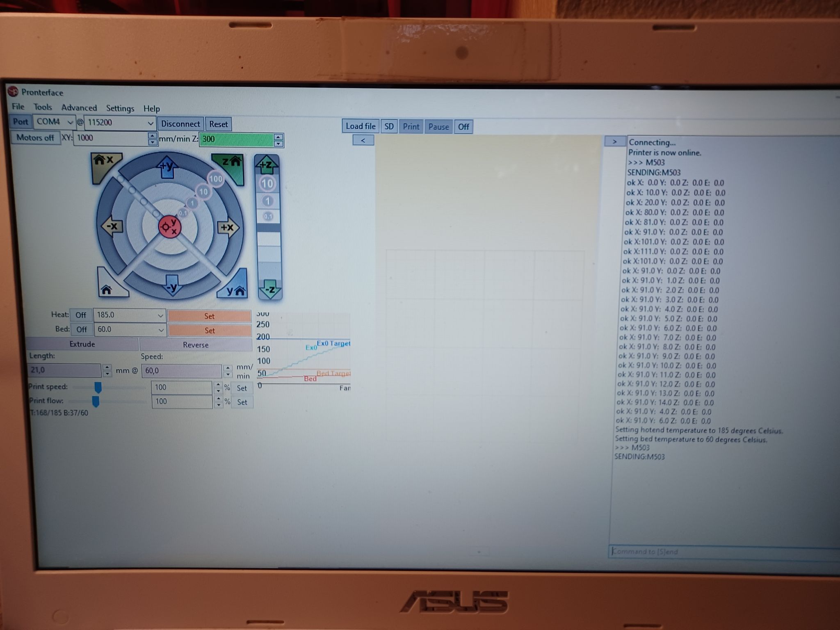Click the green Z feedrate 300 field
This screenshot has height=630, width=840.
pyautogui.click(x=236, y=139)
